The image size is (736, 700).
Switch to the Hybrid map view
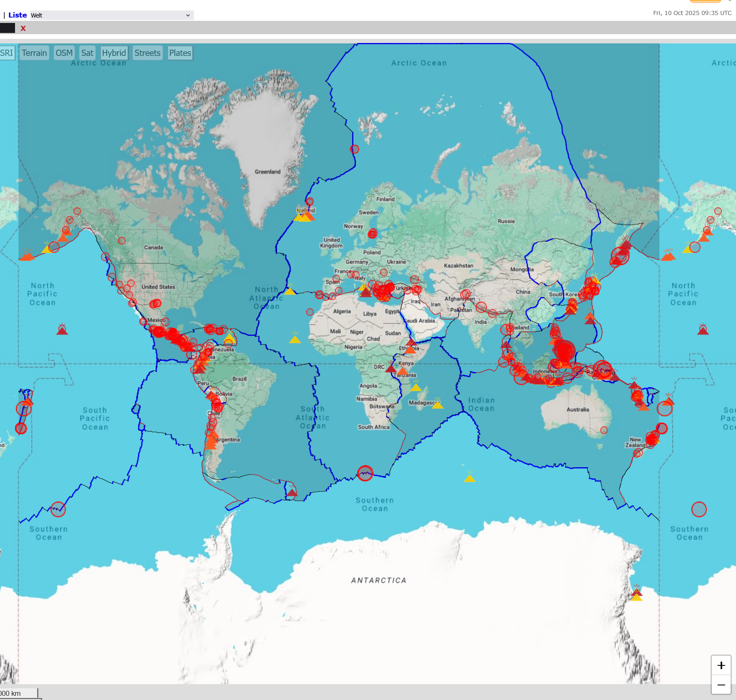(114, 53)
